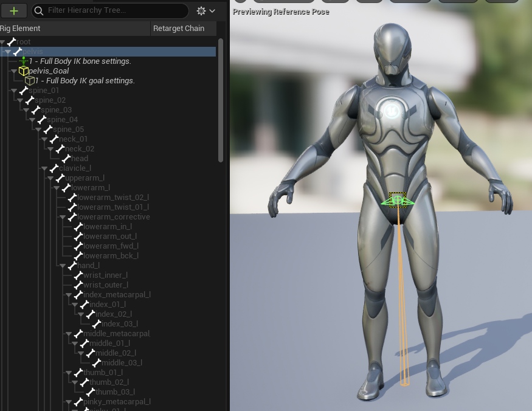Collapse the spine_02 expander arrow
Screen dimensions: 532x411
[x=20, y=100]
